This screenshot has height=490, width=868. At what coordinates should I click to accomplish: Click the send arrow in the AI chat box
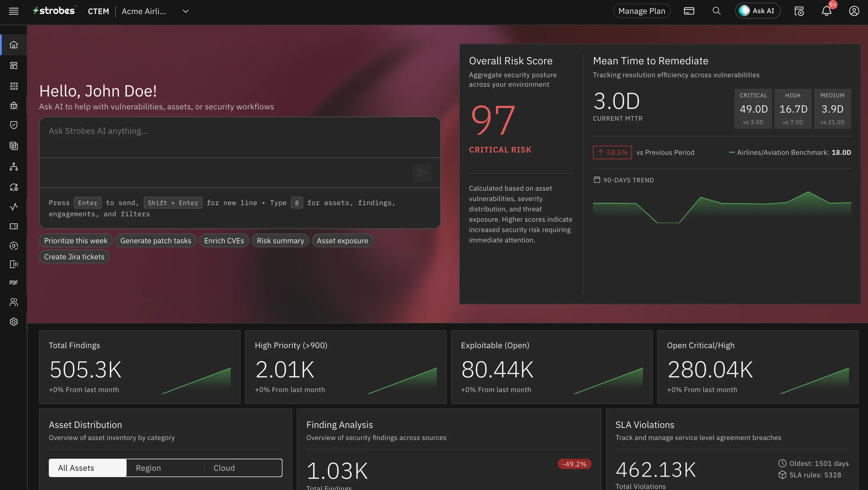[x=422, y=172]
